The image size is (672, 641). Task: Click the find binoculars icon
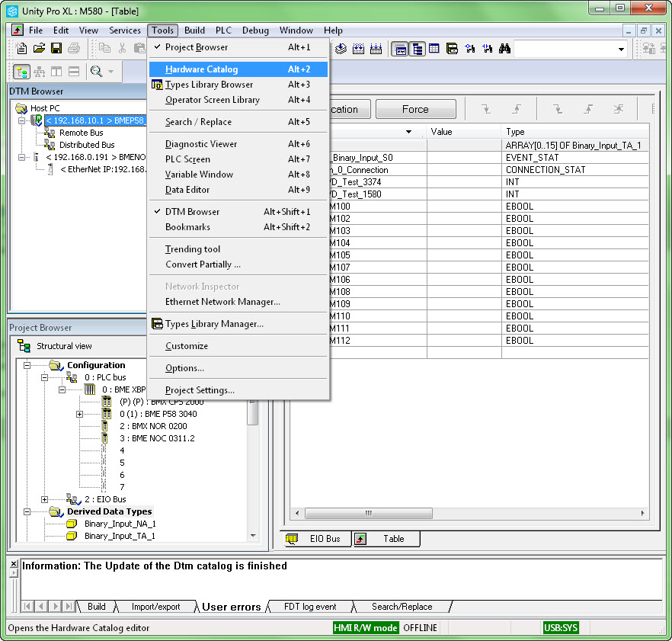pyautogui.click(x=504, y=49)
